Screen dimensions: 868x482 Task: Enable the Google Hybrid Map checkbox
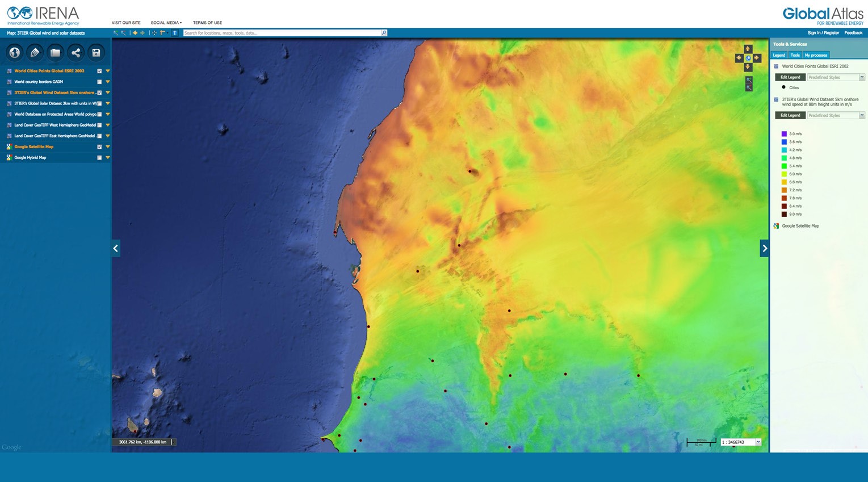[x=99, y=158]
